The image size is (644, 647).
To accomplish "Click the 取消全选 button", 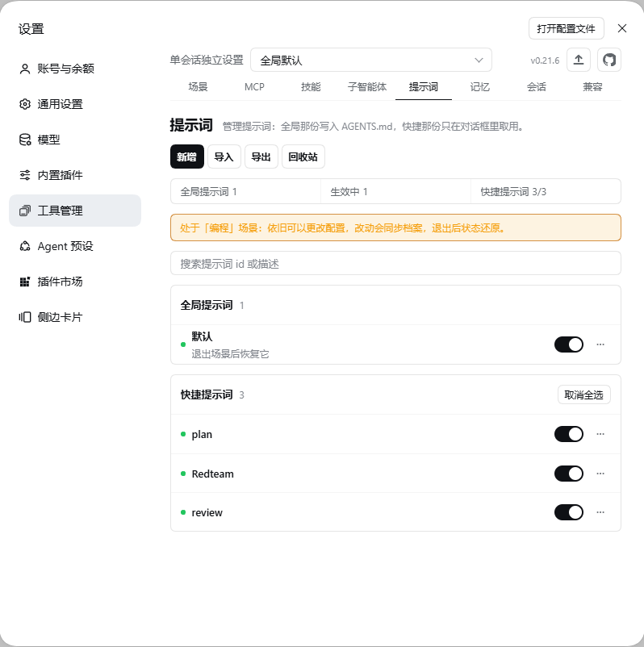I will (x=583, y=394).
